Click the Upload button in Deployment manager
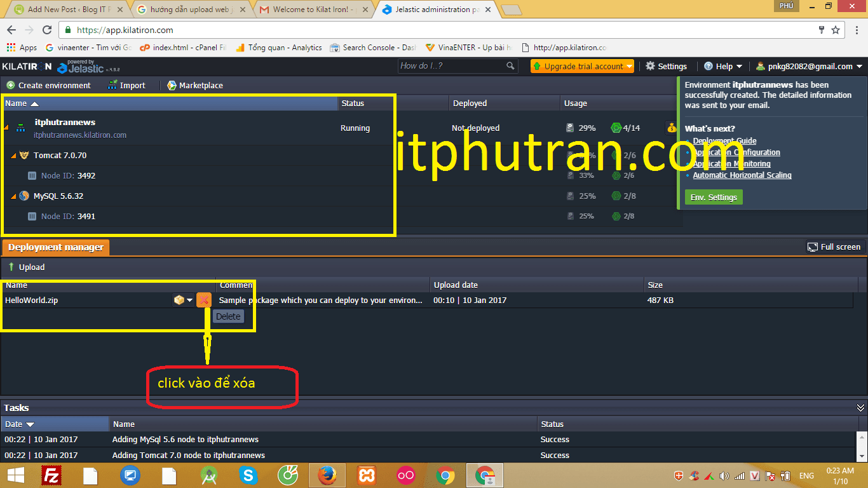 pos(25,267)
